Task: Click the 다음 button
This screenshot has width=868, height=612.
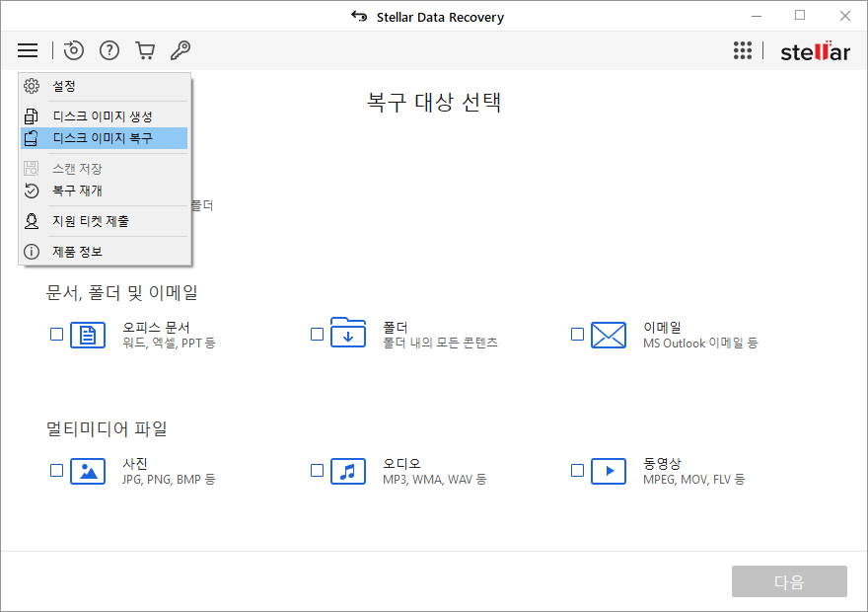Action: point(789,581)
